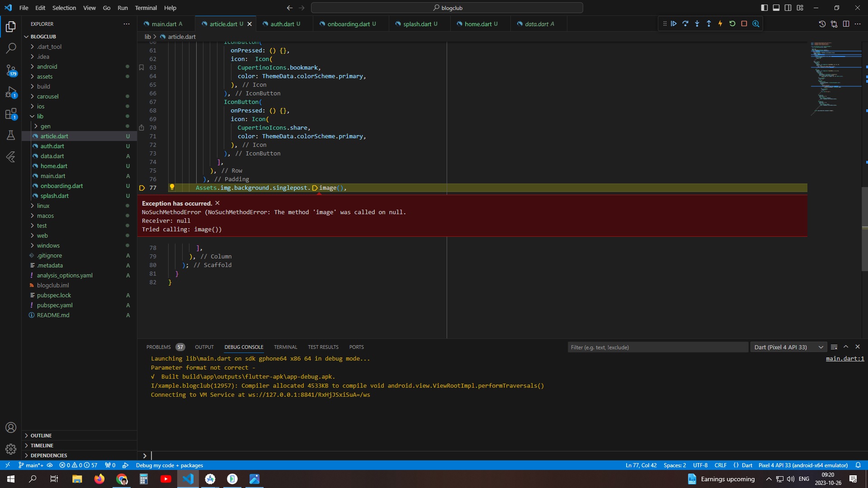868x488 pixels.
Task: Open the main.dart:1 link in debug console
Action: pyautogui.click(x=845, y=359)
